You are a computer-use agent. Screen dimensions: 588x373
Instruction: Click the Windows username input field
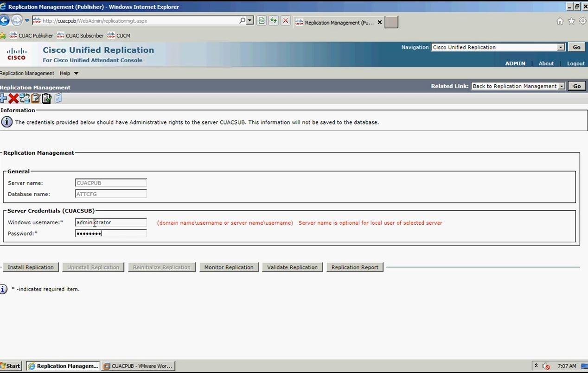pos(111,222)
